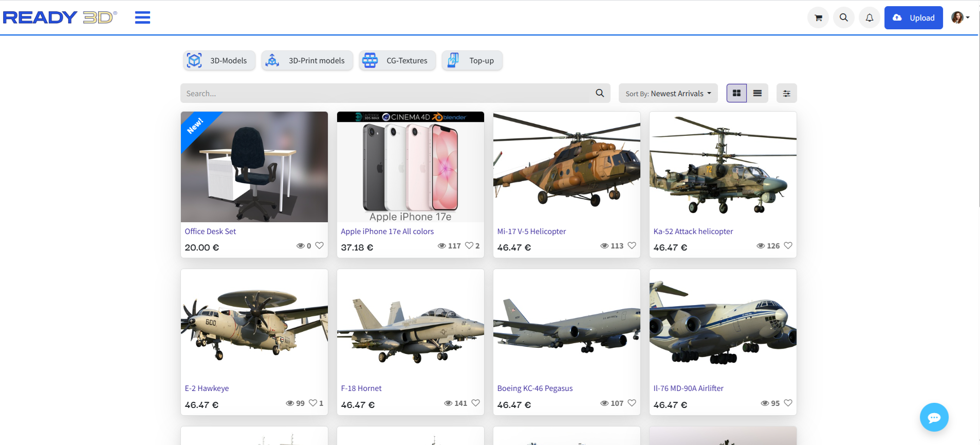Open the F-18 Hornet link
The width and height of the screenshot is (980, 445).
coord(361,388)
